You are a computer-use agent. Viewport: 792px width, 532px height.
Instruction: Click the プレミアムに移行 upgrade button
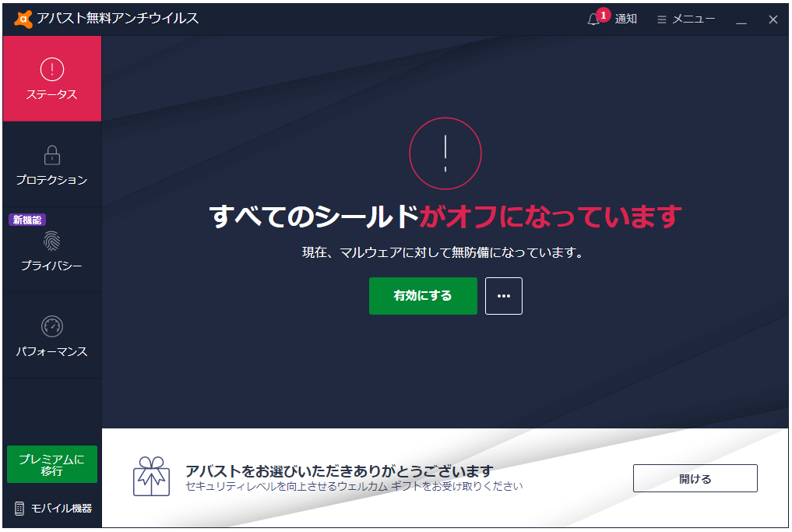point(52,464)
